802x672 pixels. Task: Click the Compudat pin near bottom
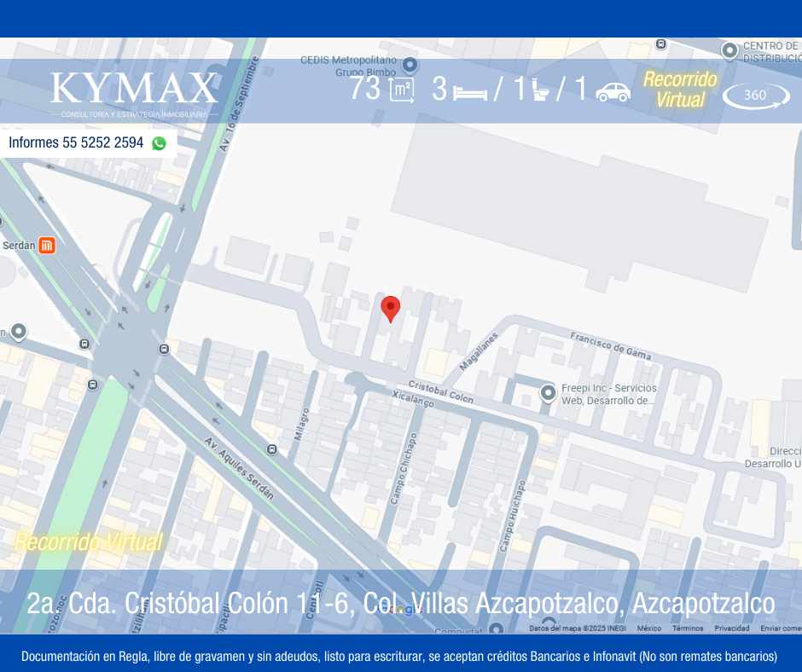point(495,628)
